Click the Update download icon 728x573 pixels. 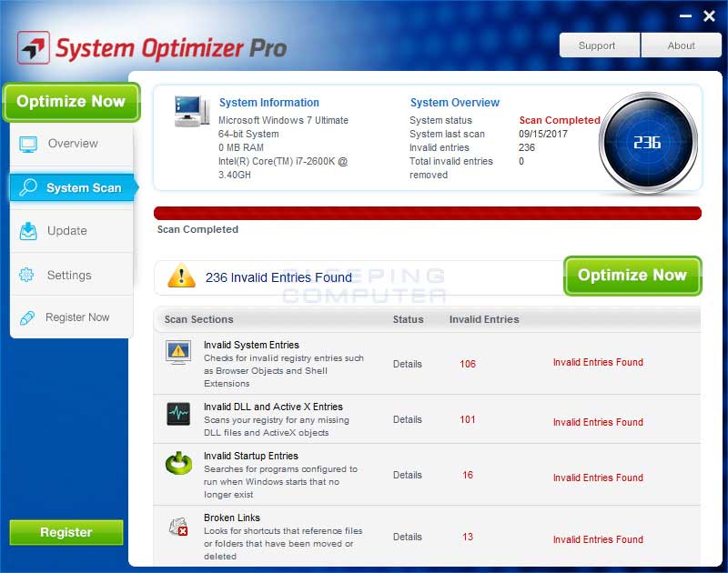click(x=28, y=231)
